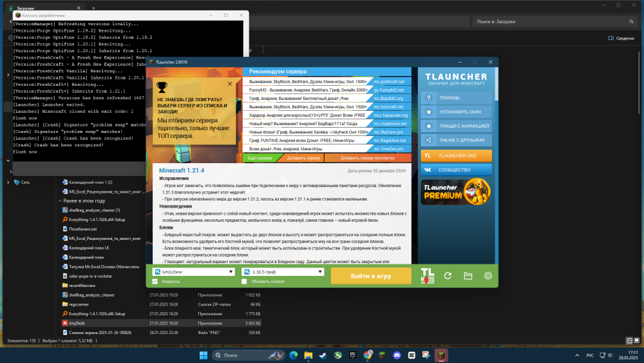The image size is (644, 363).
Task: Toggle the Сведения details pane in Explorer
Action: pyautogui.click(x=621, y=38)
